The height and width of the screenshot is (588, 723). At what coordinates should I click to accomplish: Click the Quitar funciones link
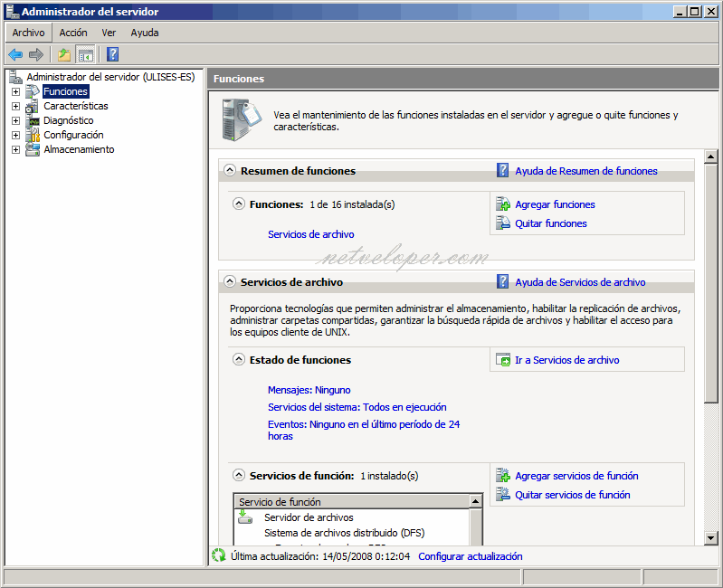(550, 223)
